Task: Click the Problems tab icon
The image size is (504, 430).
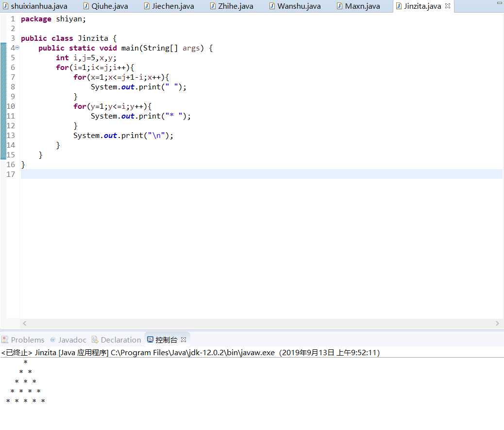Action: [x=5, y=340]
